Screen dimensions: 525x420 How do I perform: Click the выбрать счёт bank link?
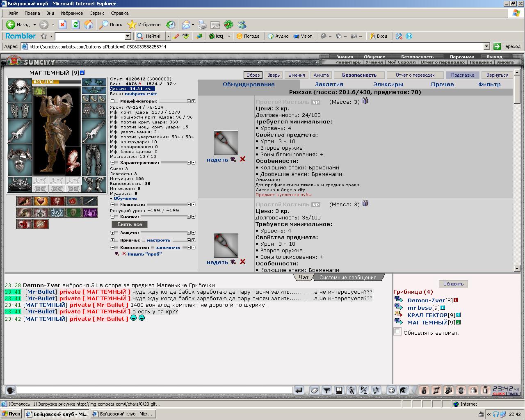point(141,94)
